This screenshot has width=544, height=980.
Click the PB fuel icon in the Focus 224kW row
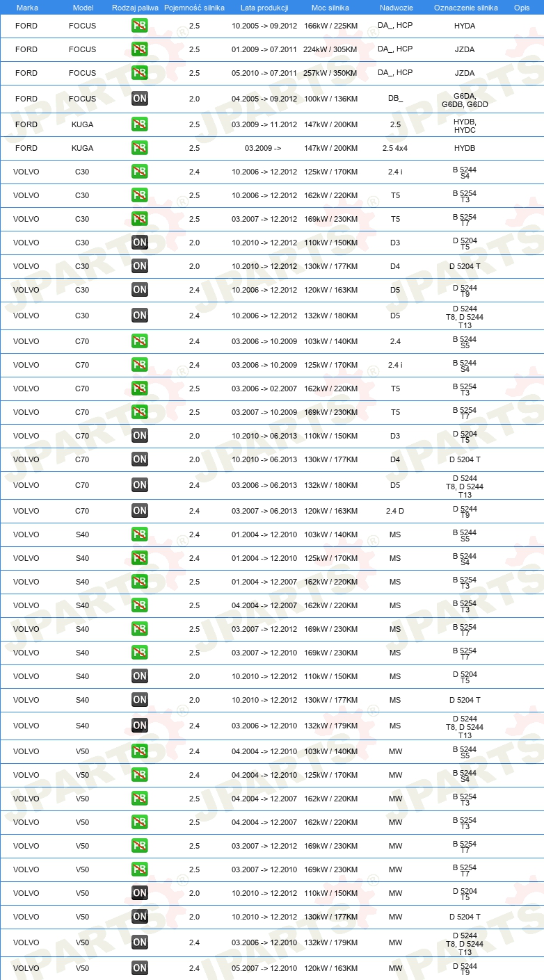click(x=140, y=49)
